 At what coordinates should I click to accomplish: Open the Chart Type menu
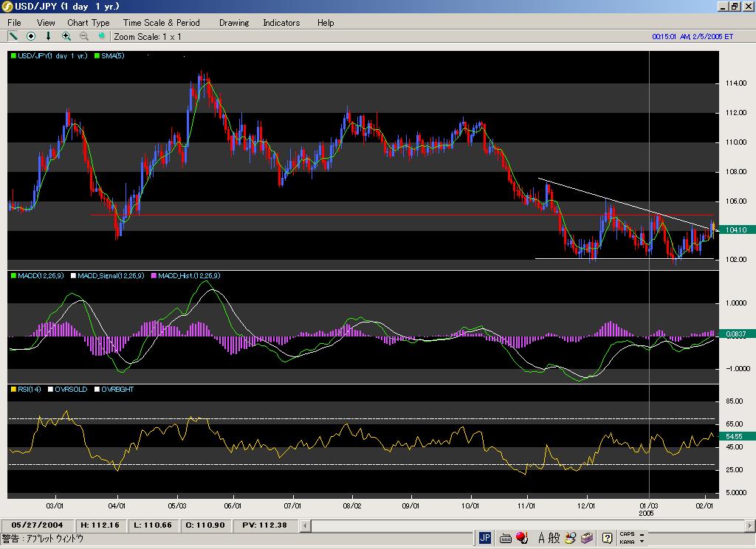pyautogui.click(x=89, y=23)
